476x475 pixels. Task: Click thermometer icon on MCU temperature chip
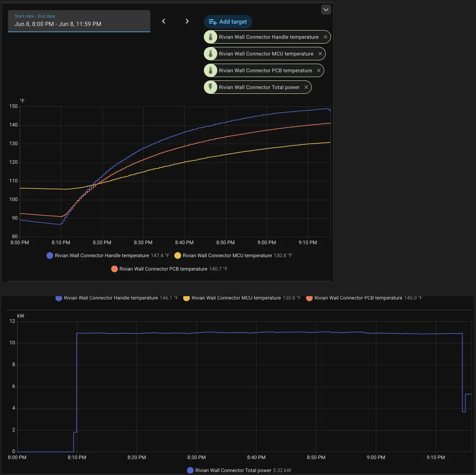[211, 54]
